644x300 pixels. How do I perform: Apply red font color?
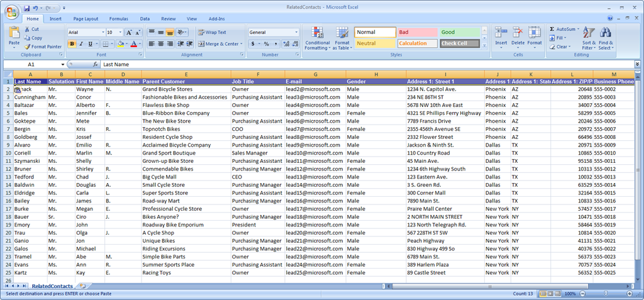pyautogui.click(x=133, y=44)
